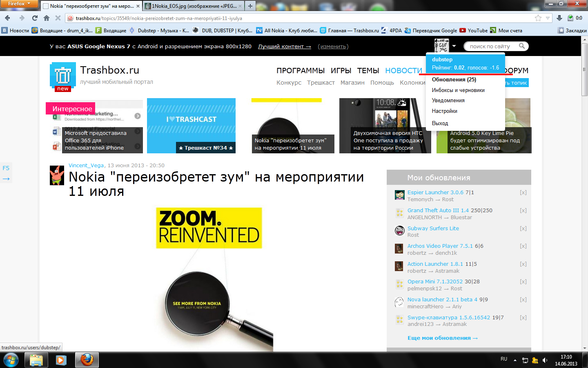Open the ПРОГРАММЫ section
This screenshot has height=368, width=588.
click(301, 70)
